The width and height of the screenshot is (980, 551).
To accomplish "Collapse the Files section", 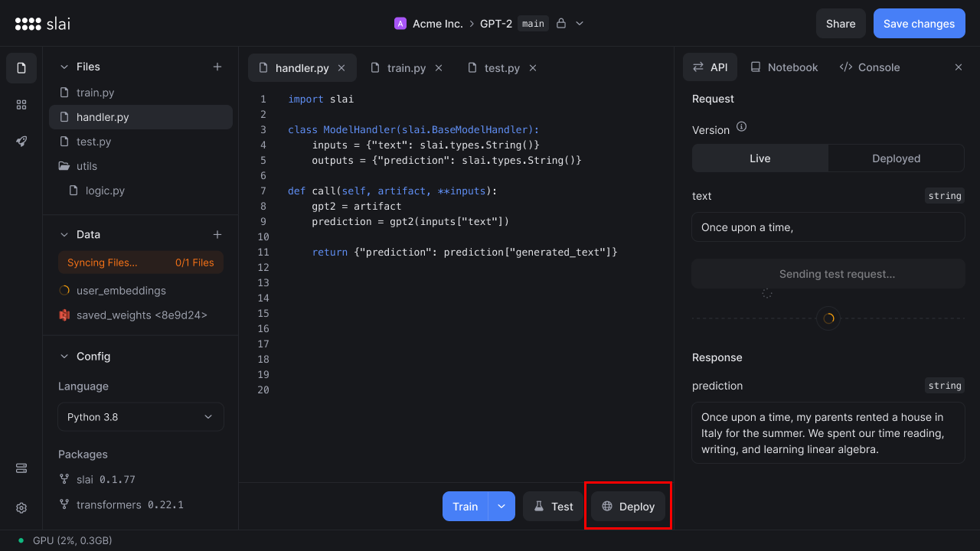I will tap(64, 67).
